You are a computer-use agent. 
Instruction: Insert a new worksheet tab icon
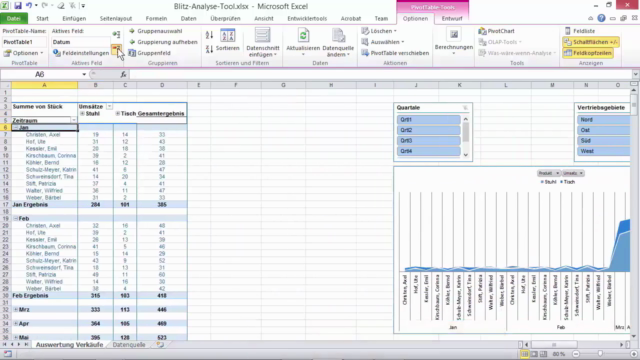pyautogui.click(x=160, y=345)
